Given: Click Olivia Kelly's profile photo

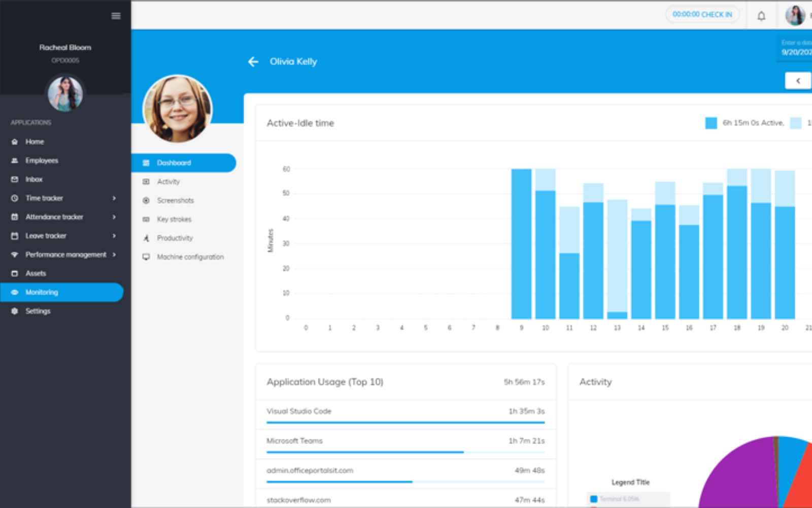Looking at the screenshot, I should point(178,109).
